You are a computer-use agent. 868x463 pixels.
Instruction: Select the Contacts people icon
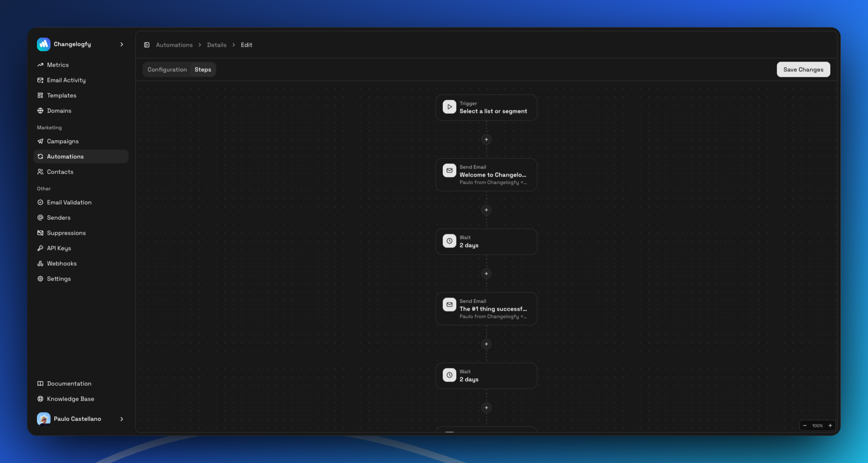click(40, 171)
